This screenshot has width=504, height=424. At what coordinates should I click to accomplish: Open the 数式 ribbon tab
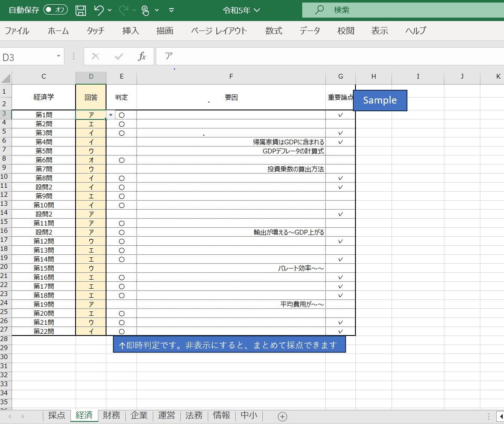[273, 31]
